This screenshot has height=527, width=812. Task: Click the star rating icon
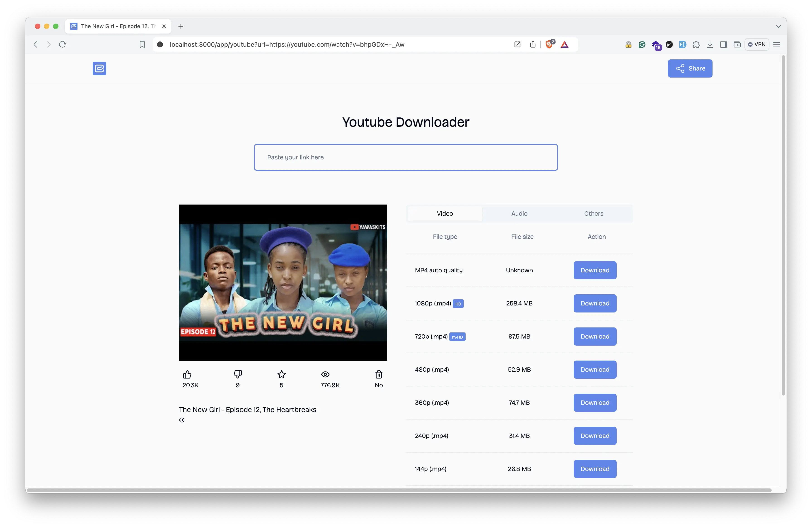pyautogui.click(x=281, y=374)
